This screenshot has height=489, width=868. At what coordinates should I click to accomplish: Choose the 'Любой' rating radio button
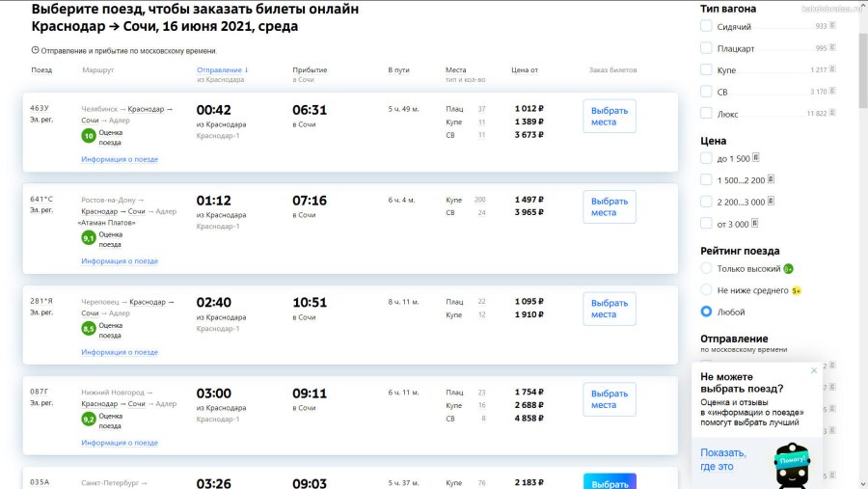coord(707,312)
